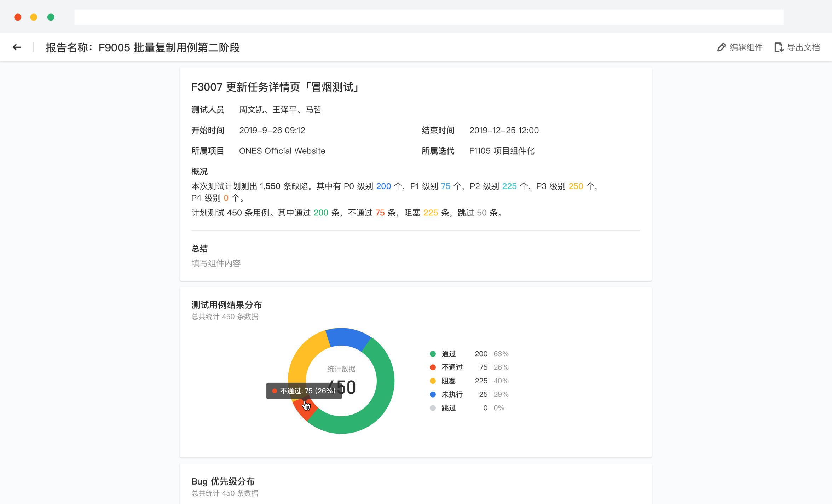Select the P1 缺陷数量 75 link
Viewport: 832px width, 504px height.
coord(445,186)
